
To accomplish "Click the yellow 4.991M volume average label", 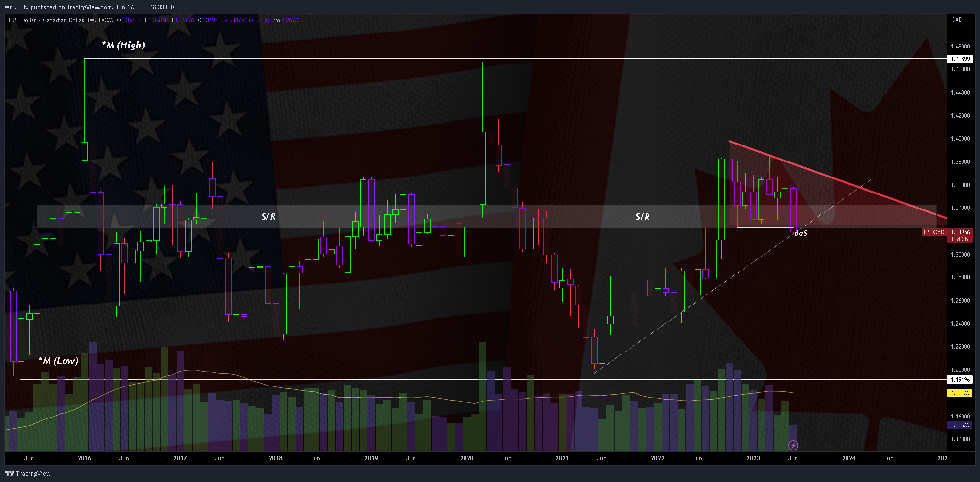I will [960, 393].
